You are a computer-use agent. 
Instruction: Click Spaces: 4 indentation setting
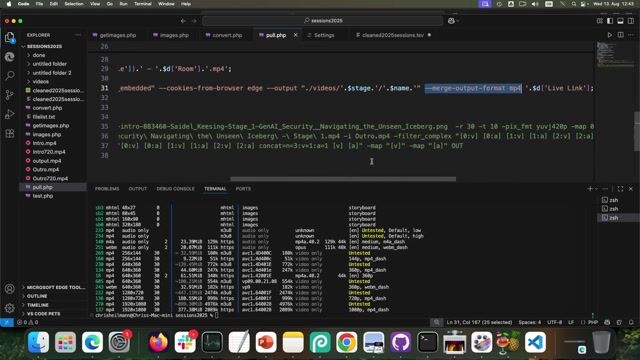point(530,322)
